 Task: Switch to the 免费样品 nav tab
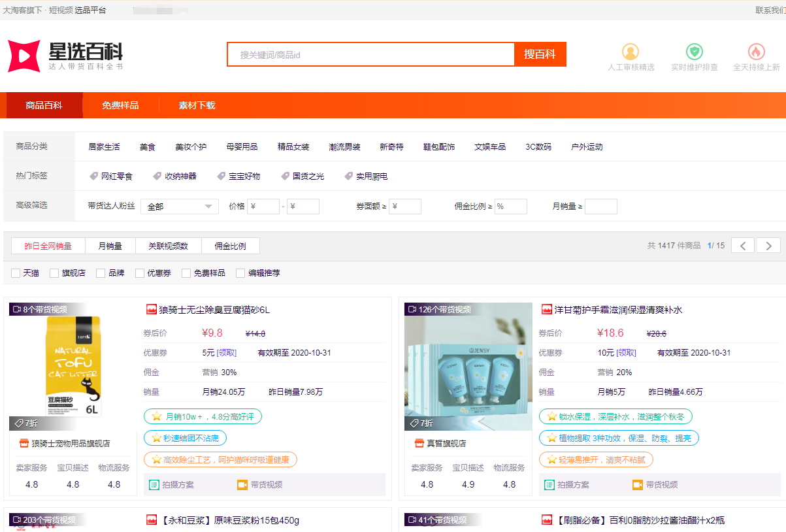(120, 105)
